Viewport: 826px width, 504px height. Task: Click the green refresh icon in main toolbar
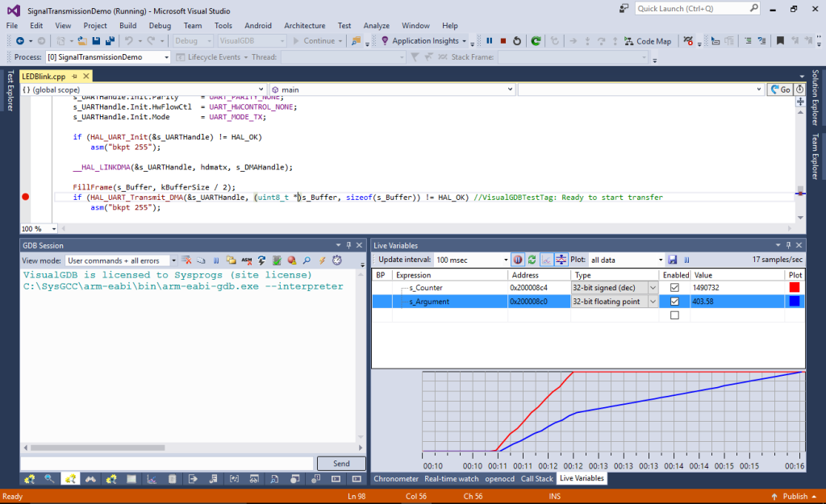point(536,40)
